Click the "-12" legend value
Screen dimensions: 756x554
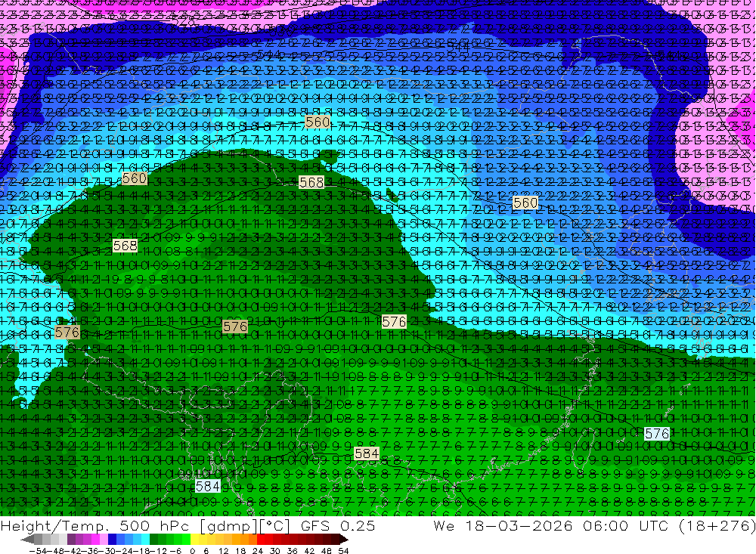158,551
